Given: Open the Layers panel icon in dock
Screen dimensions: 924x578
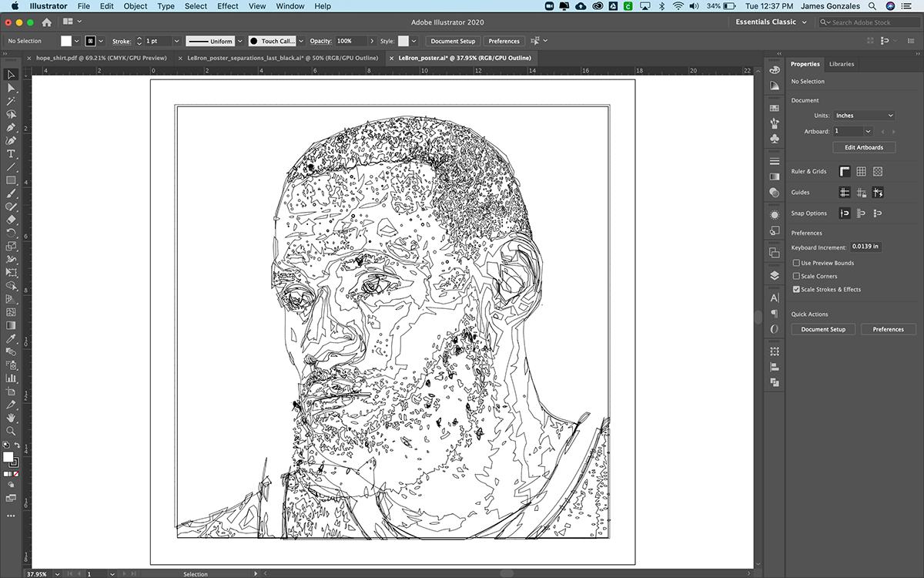Looking at the screenshot, I should 775,275.
